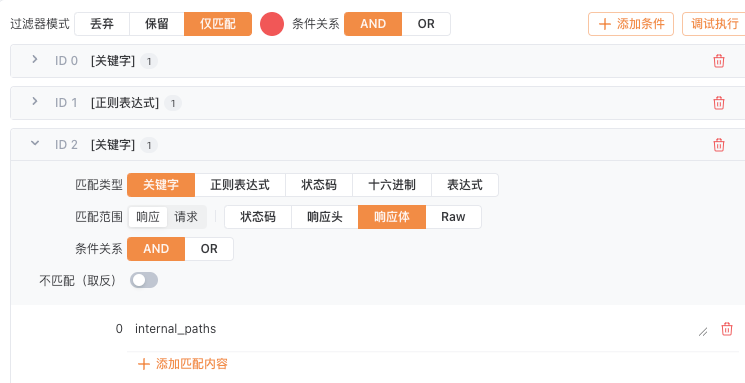
Task: Choose 十六进制 match type
Action: coord(392,185)
